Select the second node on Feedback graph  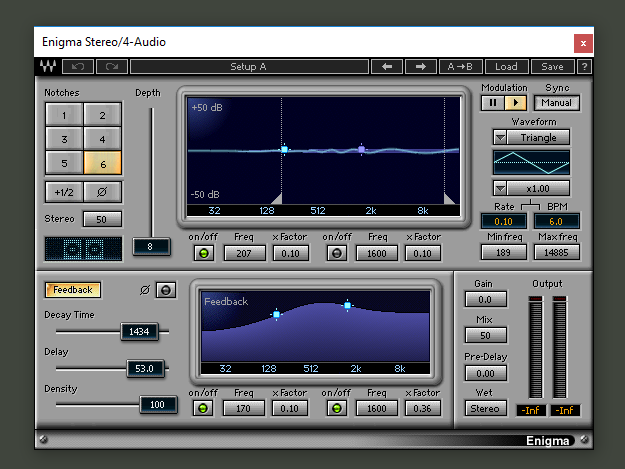click(x=347, y=305)
